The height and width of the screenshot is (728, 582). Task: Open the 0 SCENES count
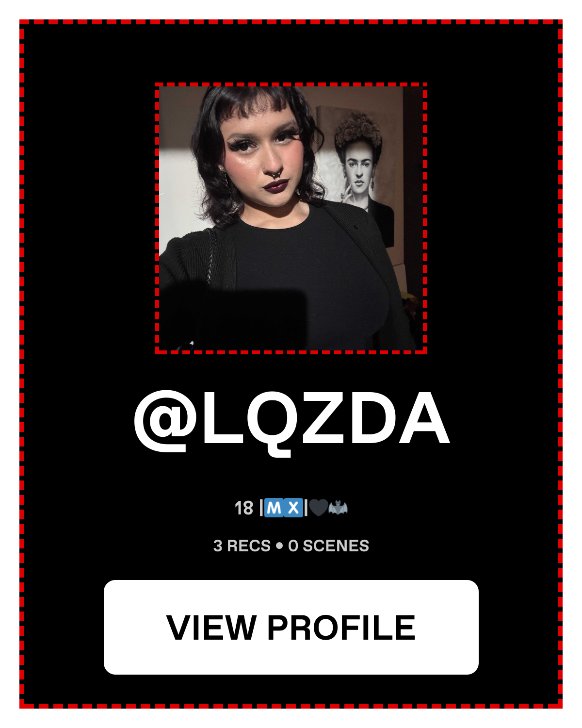coord(328,546)
